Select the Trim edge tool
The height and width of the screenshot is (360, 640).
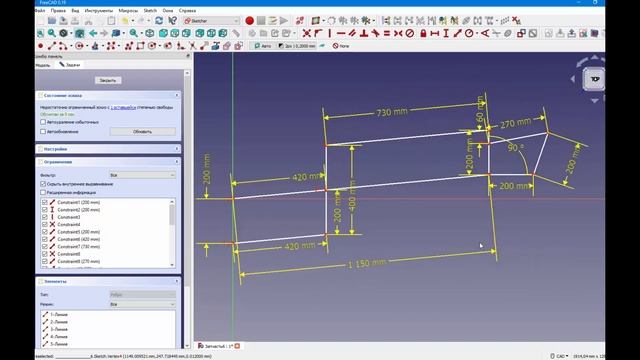[x=192, y=46]
